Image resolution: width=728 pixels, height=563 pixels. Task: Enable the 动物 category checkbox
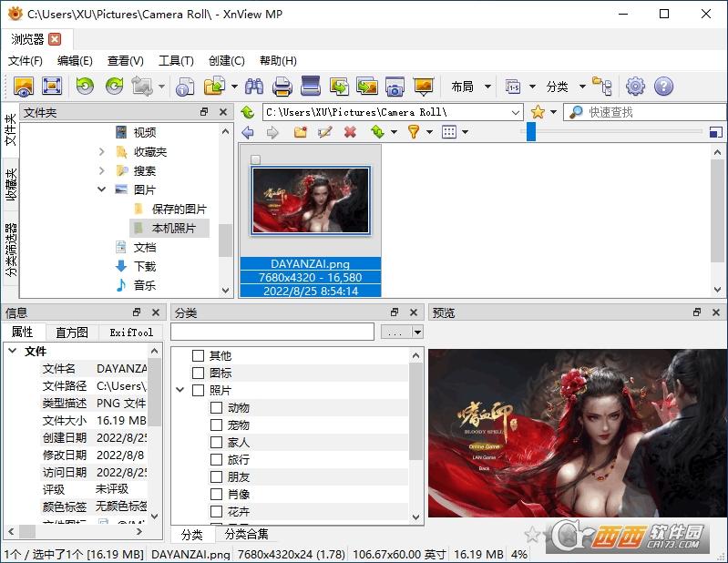pyautogui.click(x=216, y=407)
